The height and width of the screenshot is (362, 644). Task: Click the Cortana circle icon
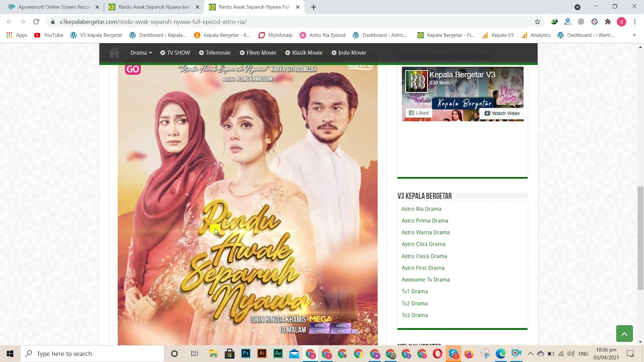[174, 353]
